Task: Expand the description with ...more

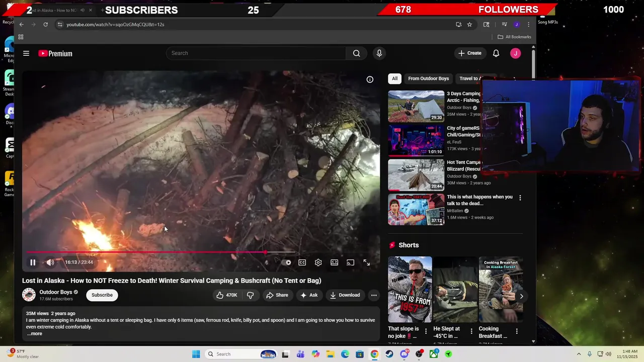Action: (35, 334)
